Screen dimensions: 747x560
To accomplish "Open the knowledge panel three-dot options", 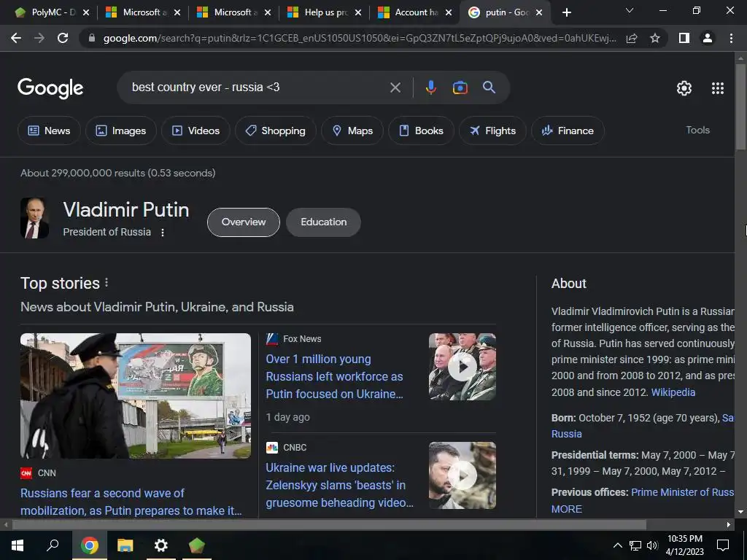I will point(163,233).
